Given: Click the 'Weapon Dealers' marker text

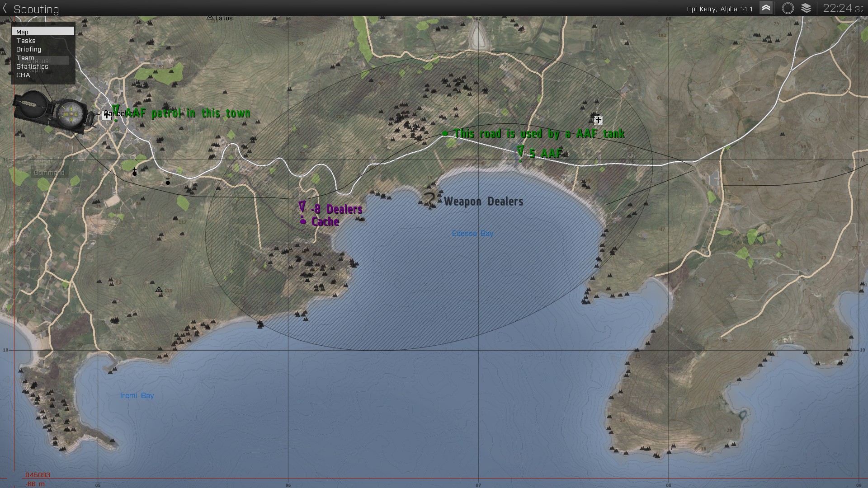Looking at the screenshot, I should point(484,202).
